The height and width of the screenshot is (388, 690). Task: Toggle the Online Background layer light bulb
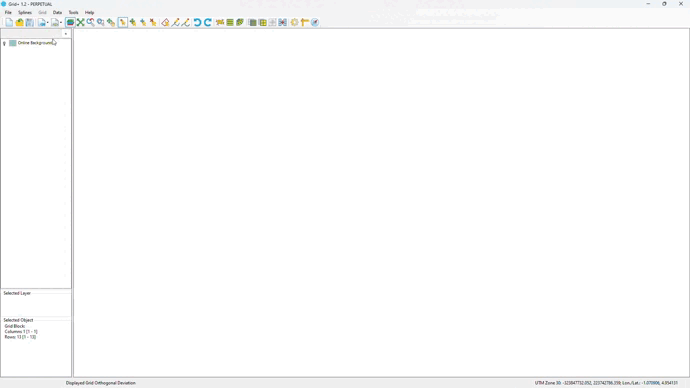(4, 43)
